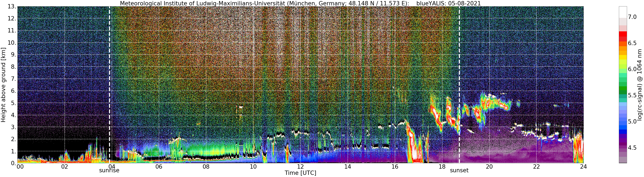Click the colorbar tick label 6.0
This screenshot has height=177, width=644.
[632, 69]
